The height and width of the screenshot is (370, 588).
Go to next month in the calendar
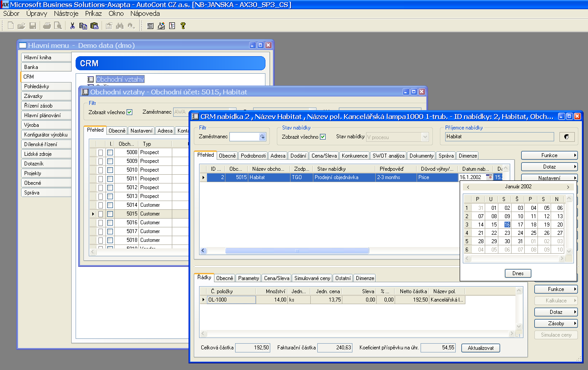(568, 187)
